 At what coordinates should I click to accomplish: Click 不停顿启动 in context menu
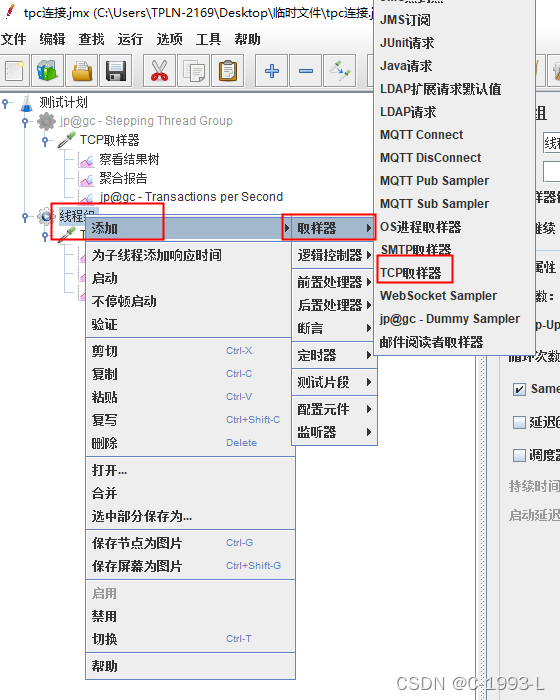(x=188, y=301)
